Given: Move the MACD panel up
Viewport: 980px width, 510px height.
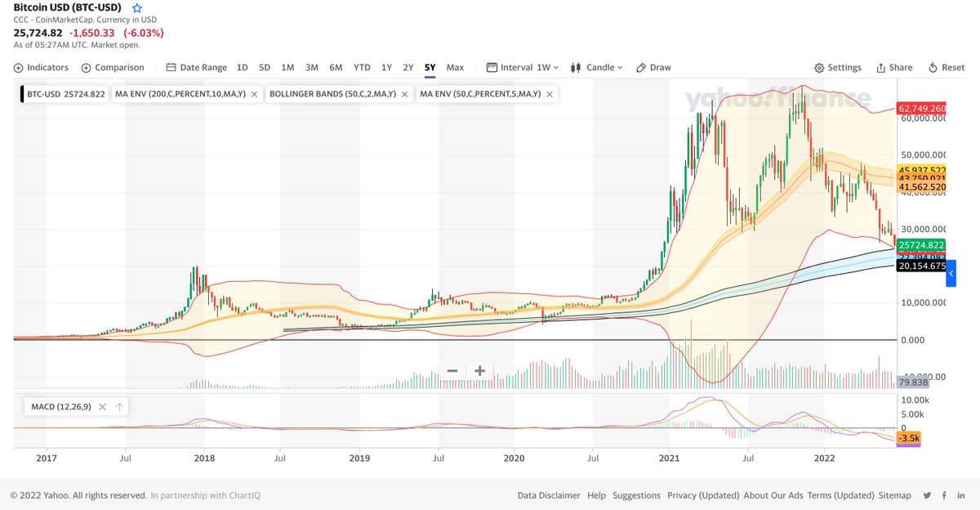Looking at the screenshot, I should pos(119,407).
